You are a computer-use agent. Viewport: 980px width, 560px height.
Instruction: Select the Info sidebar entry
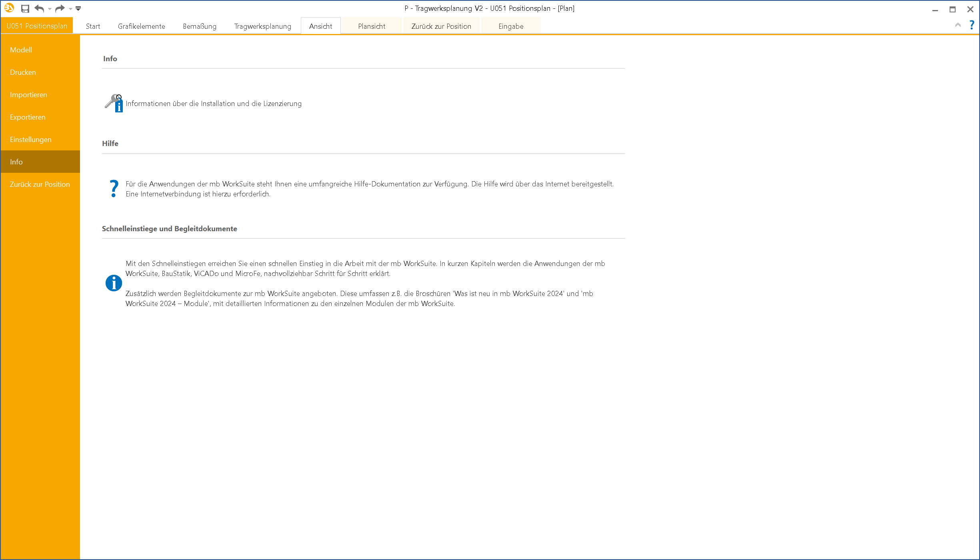[x=40, y=162]
